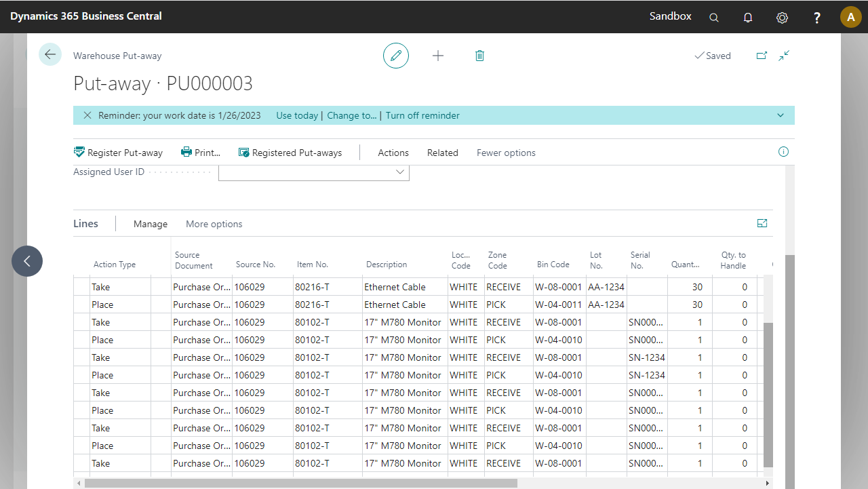
Task: Open Source Document column header
Action: (x=194, y=260)
